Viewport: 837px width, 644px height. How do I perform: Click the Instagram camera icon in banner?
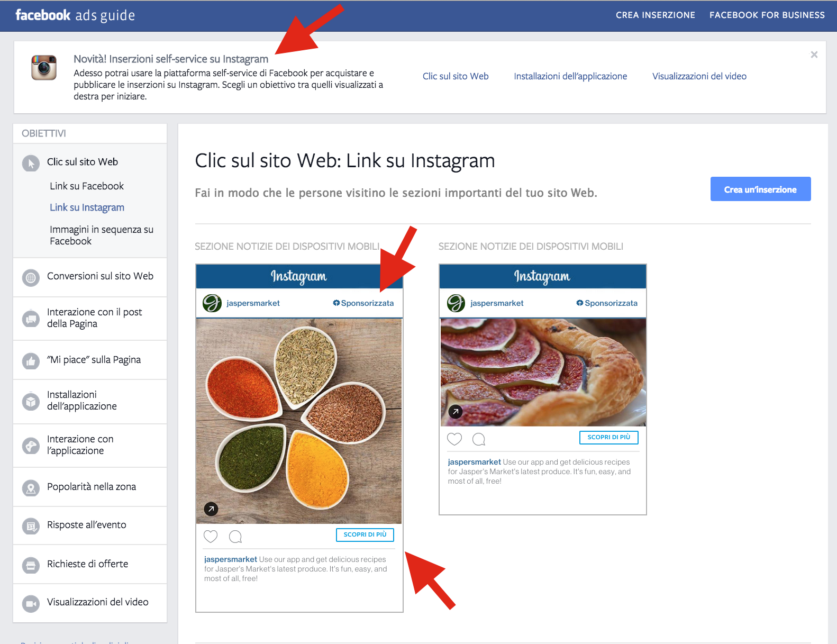44,68
